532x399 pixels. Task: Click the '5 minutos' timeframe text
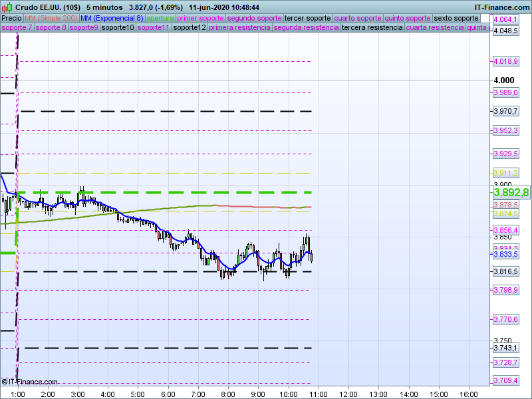(105, 7)
